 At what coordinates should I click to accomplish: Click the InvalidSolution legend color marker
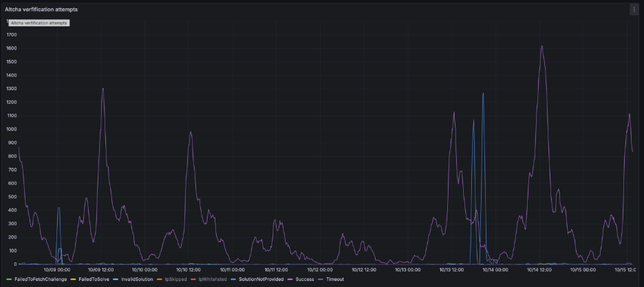pyautogui.click(x=116, y=279)
